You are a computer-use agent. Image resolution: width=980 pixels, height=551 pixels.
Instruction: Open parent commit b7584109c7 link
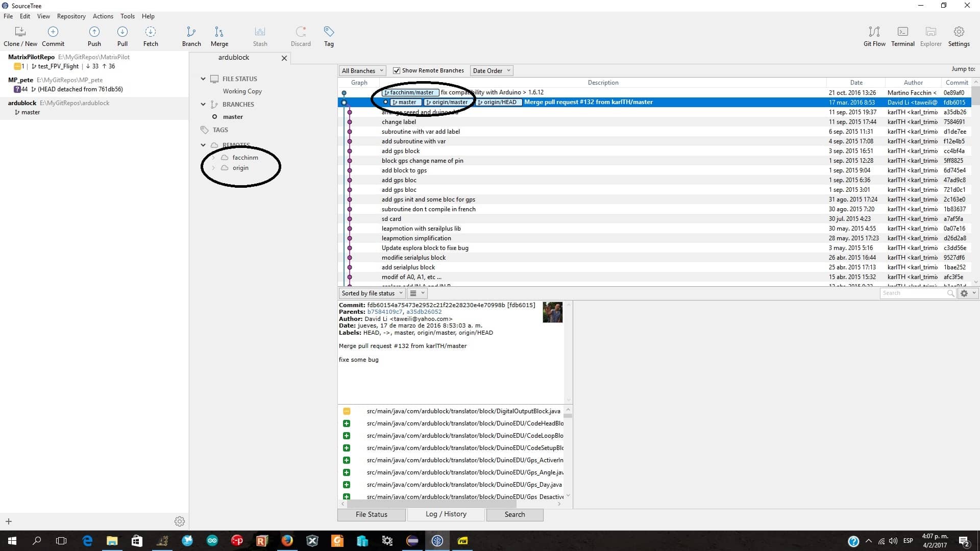click(x=385, y=312)
